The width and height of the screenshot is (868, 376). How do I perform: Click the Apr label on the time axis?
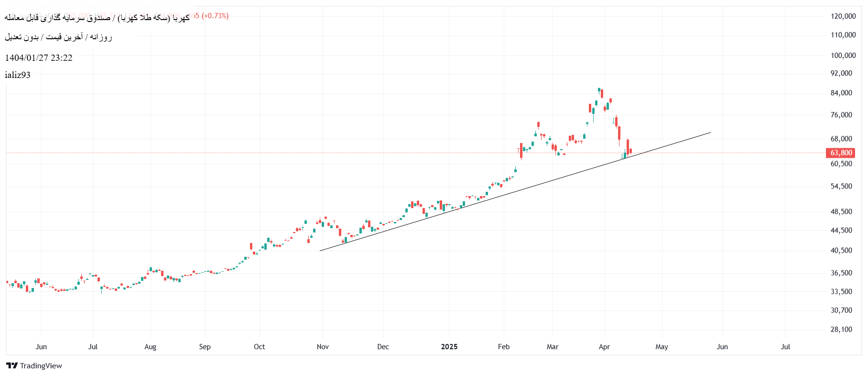tap(604, 347)
